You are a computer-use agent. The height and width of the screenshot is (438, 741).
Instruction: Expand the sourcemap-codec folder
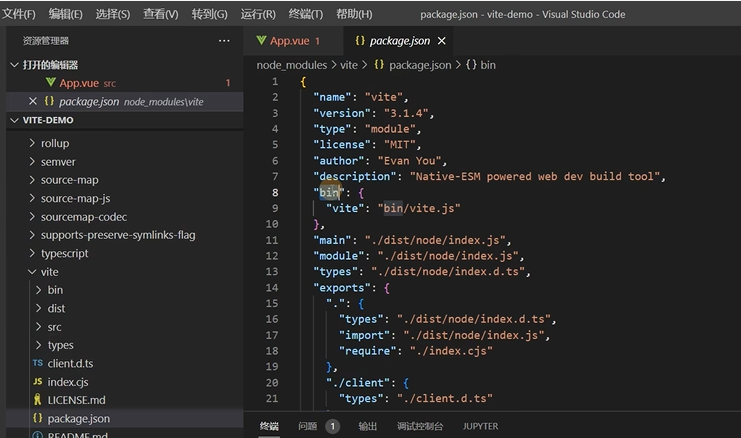pyautogui.click(x=32, y=216)
